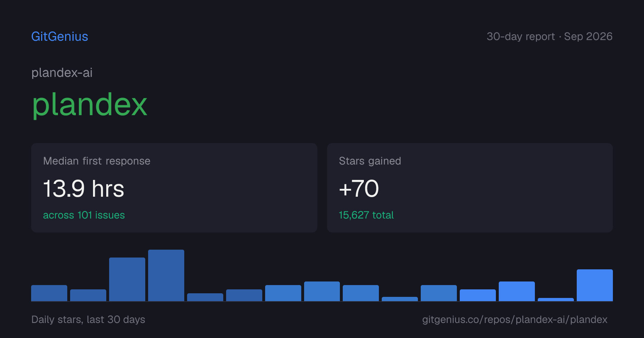Viewport: 644px width, 338px height.
Task: Open the gitgenius.co/repos/plandex-ai/plandex URL
Action: [515, 319]
